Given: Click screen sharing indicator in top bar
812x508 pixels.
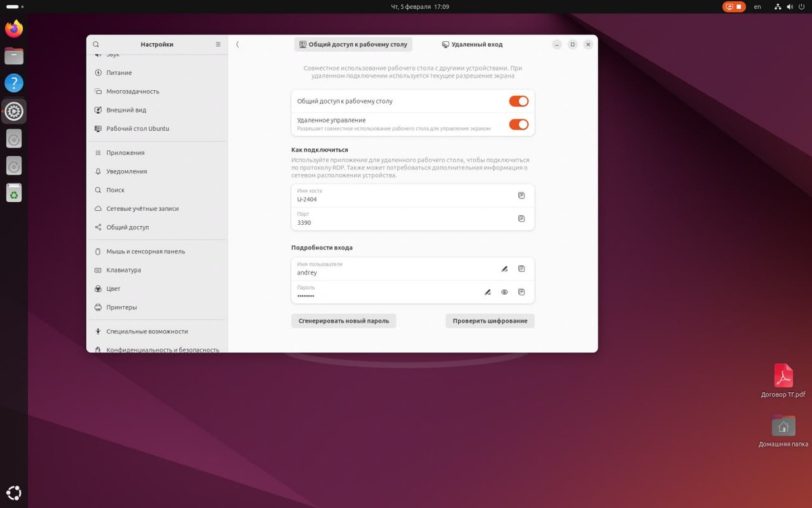Looking at the screenshot, I should [734, 7].
